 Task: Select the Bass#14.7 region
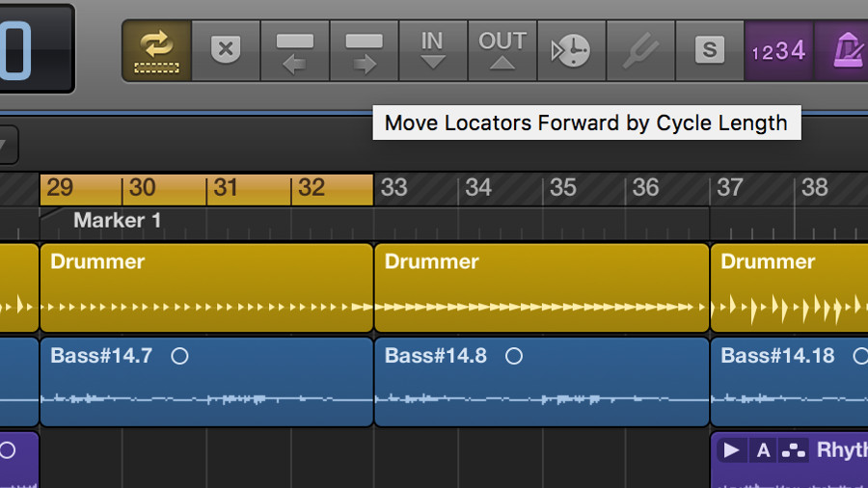pos(205,382)
